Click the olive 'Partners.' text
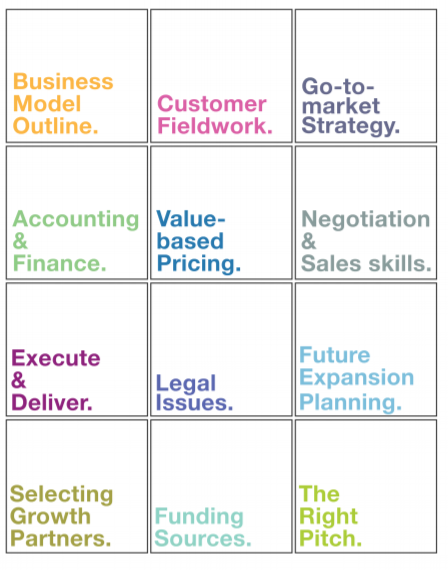Screen dimensions: 448x570 point(60,539)
